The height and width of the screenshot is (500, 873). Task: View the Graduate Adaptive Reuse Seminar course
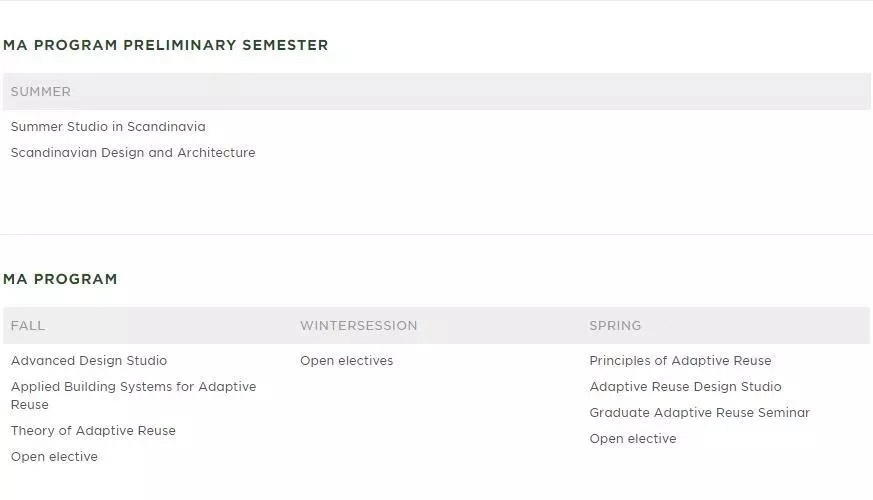[699, 413]
